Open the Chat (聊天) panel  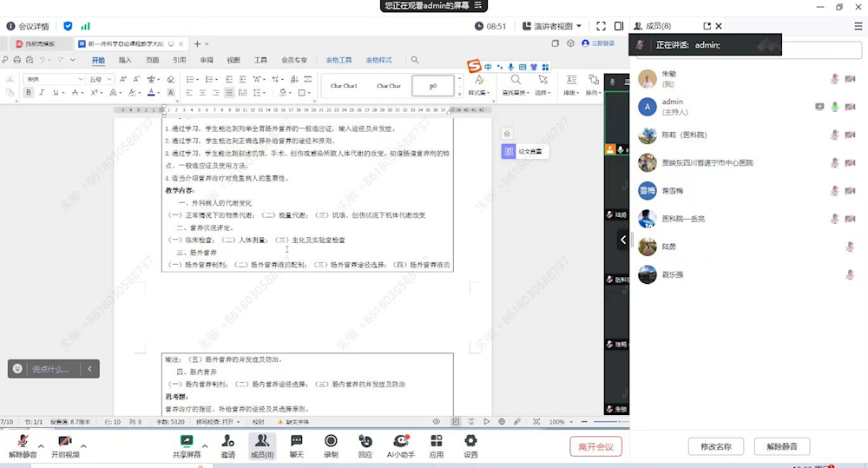coord(297,446)
